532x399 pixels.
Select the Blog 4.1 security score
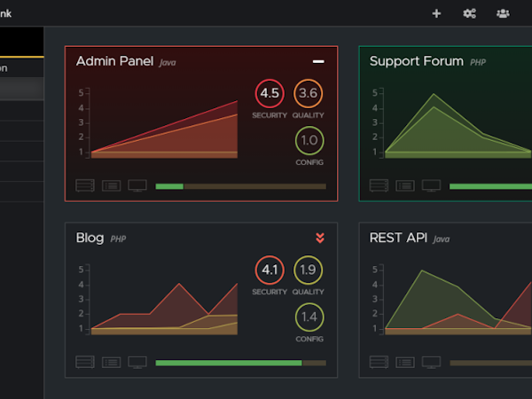tap(270, 270)
